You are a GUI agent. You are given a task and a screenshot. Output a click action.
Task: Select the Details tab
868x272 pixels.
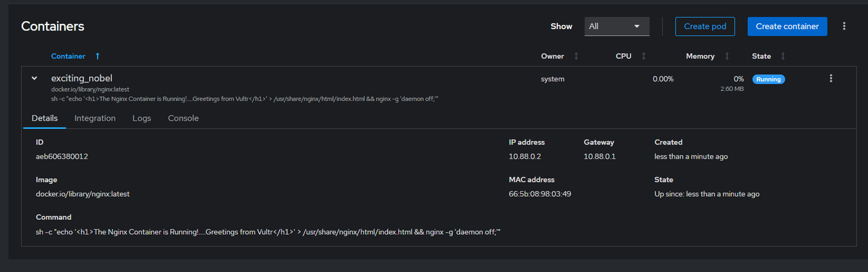(45, 118)
